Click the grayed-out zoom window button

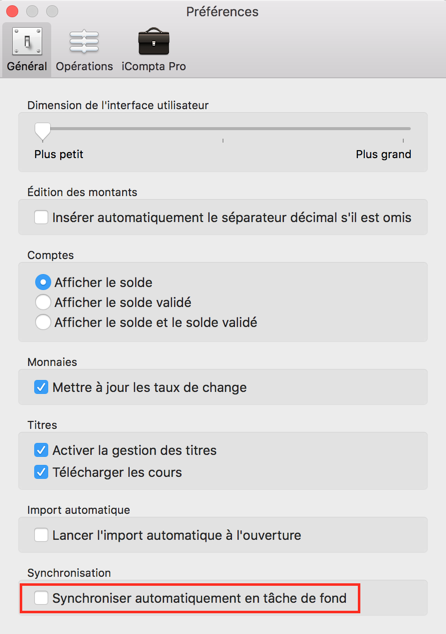coord(52,11)
